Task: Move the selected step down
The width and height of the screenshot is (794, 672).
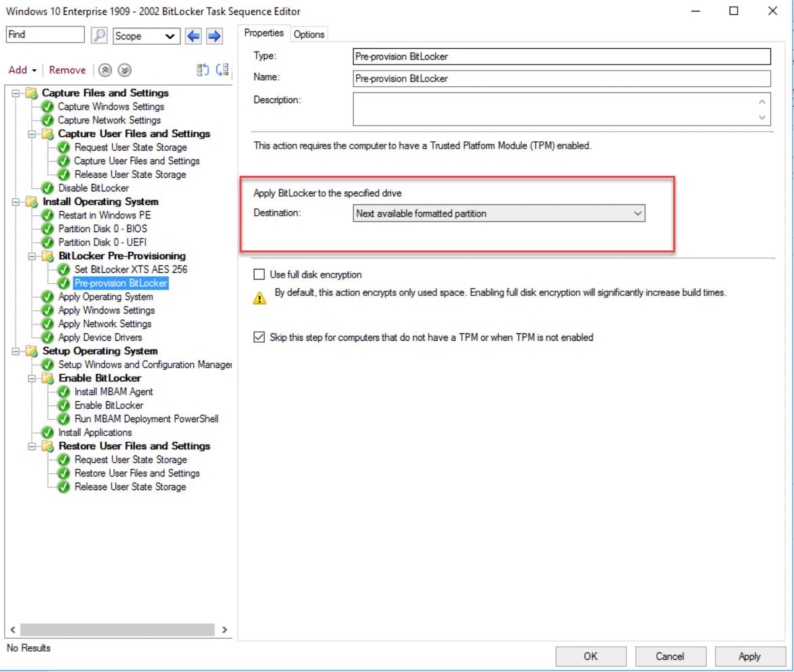Action: [125, 70]
